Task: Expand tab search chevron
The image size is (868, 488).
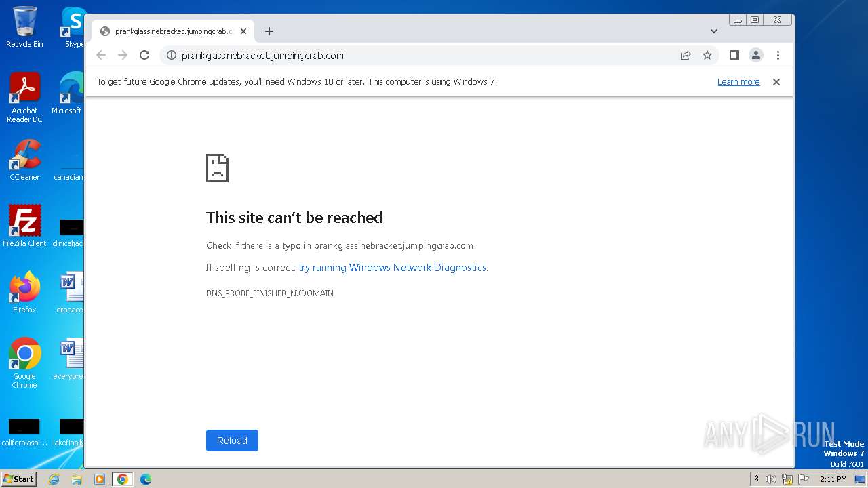Action: pos(714,31)
